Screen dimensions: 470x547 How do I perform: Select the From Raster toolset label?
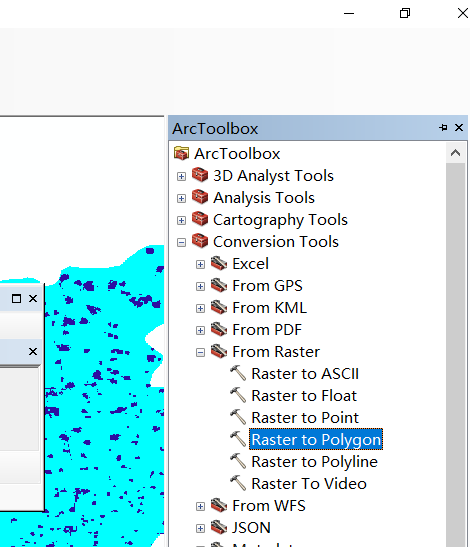pos(276,352)
